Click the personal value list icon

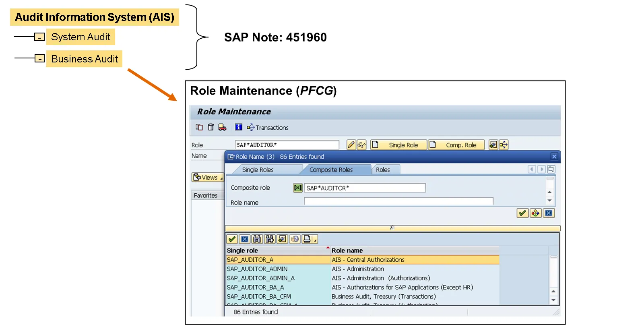pyautogui.click(x=295, y=239)
